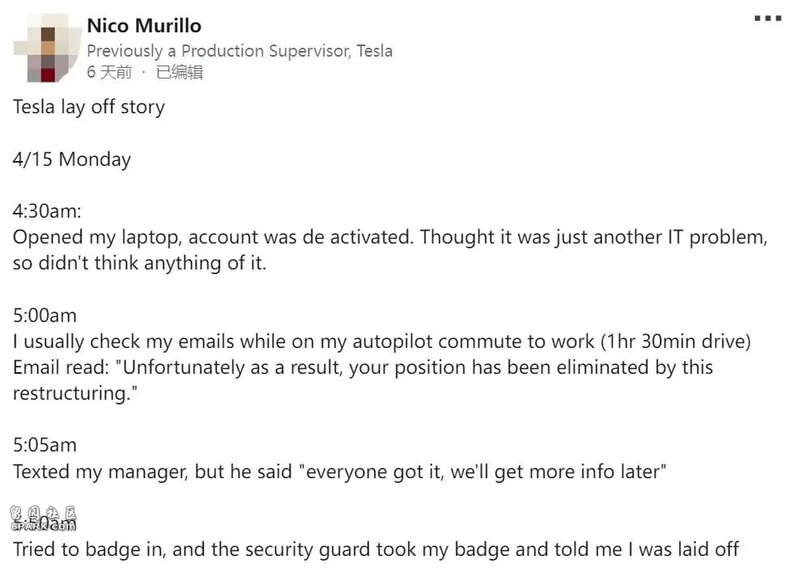
Task: Click the restructuring. closing quote line
Action: pos(76,394)
